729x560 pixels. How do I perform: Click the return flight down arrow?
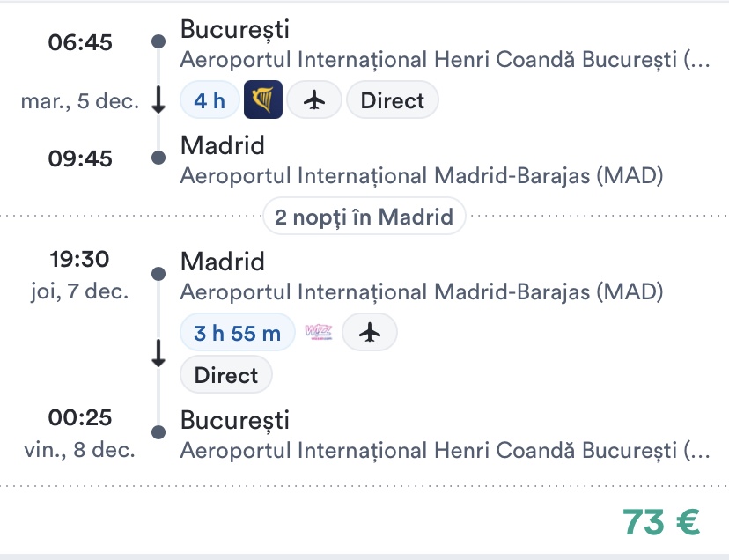[x=158, y=353]
